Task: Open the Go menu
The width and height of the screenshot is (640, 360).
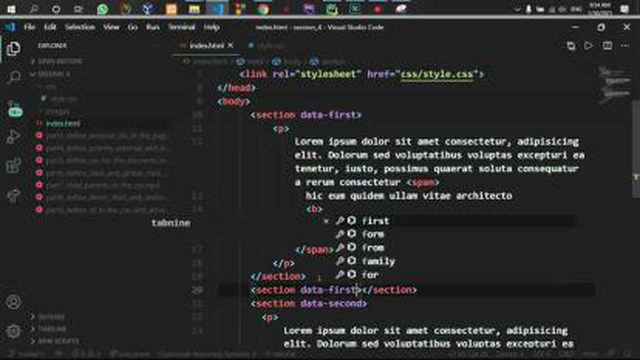Action: [133, 27]
